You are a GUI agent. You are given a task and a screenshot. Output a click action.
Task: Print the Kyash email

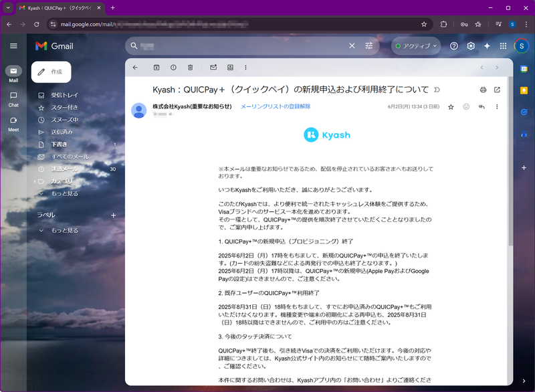pos(483,90)
